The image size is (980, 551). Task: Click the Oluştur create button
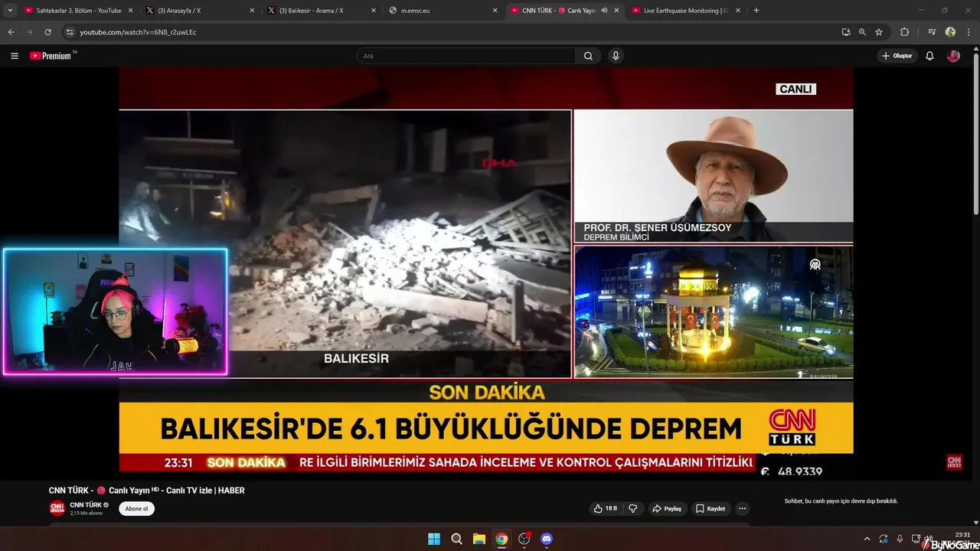pos(897,56)
